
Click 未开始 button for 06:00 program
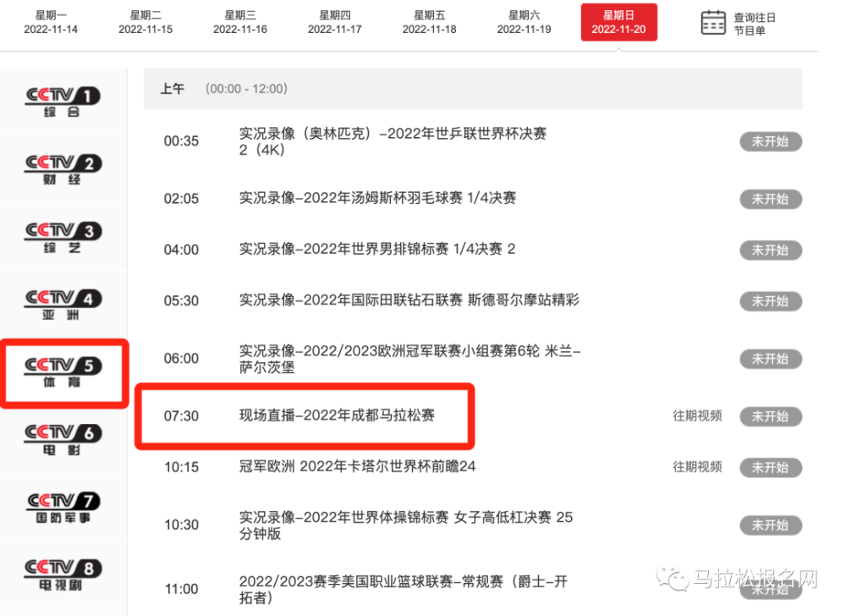[771, 359]
